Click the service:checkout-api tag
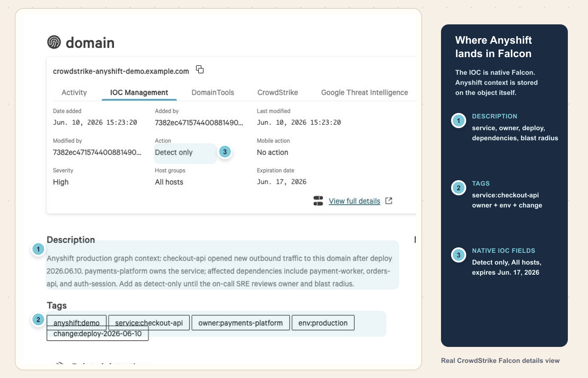 (x=149, y=323)
